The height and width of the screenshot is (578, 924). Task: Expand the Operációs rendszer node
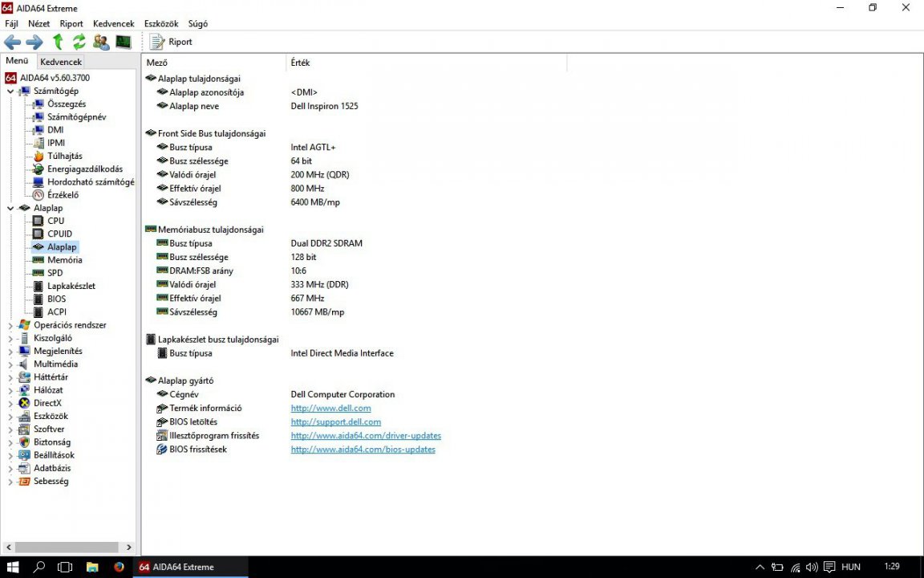(10, 325)
